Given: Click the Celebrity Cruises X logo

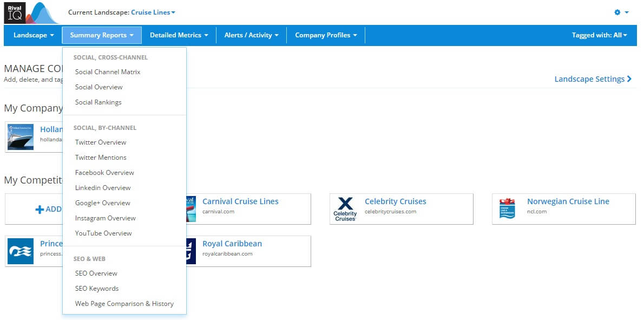Looking at the screenshot, I should [345, 209].
